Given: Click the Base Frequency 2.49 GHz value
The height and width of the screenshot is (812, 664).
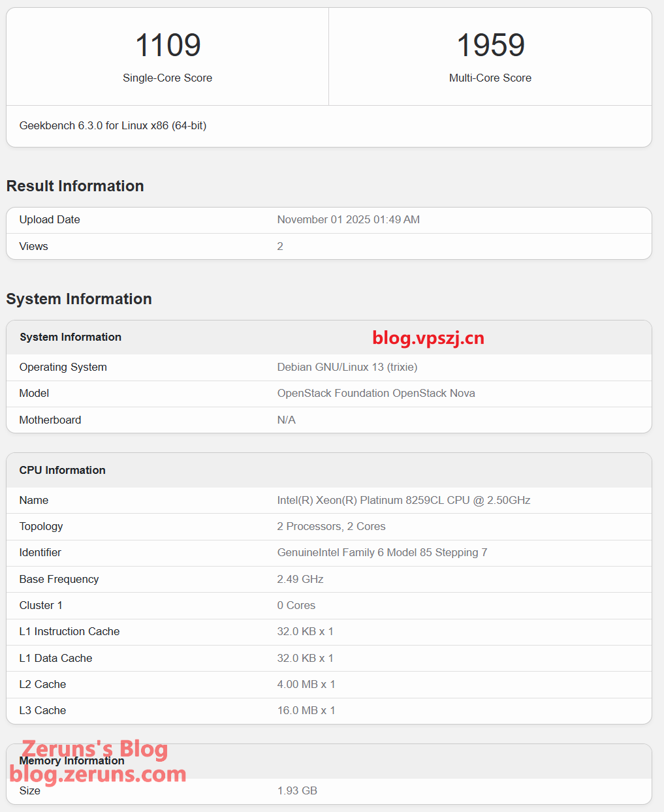Looking at the screenshot, I should (300, 579).
